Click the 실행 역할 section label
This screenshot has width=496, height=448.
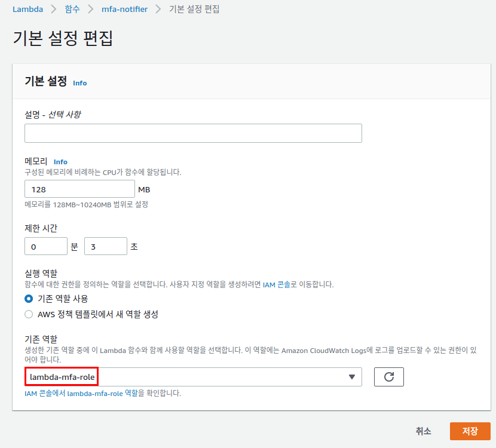[x=41, y=274]
